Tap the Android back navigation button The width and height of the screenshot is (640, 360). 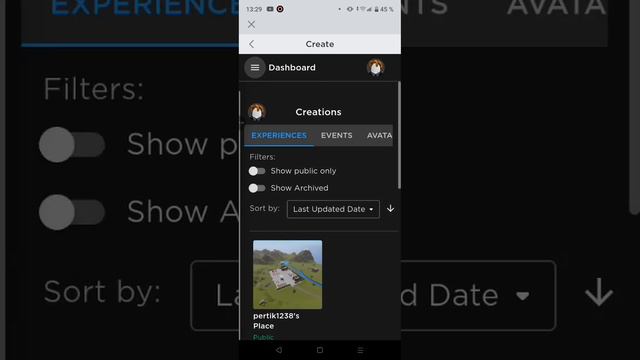point(279,350)
